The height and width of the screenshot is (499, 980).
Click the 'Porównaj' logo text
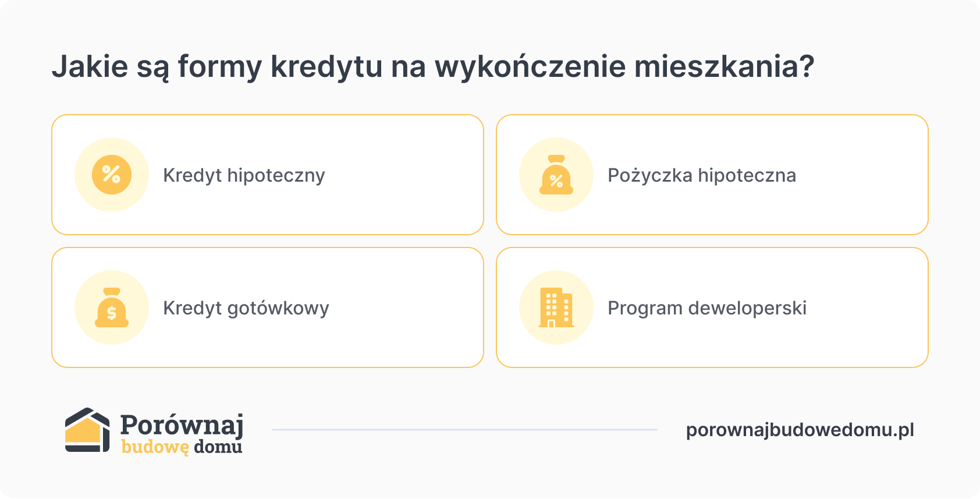(182, 424)
